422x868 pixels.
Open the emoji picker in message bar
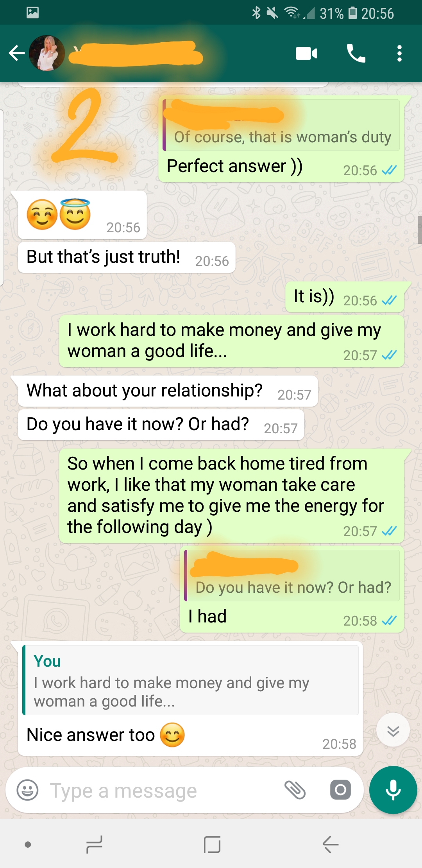coord(27,790)
